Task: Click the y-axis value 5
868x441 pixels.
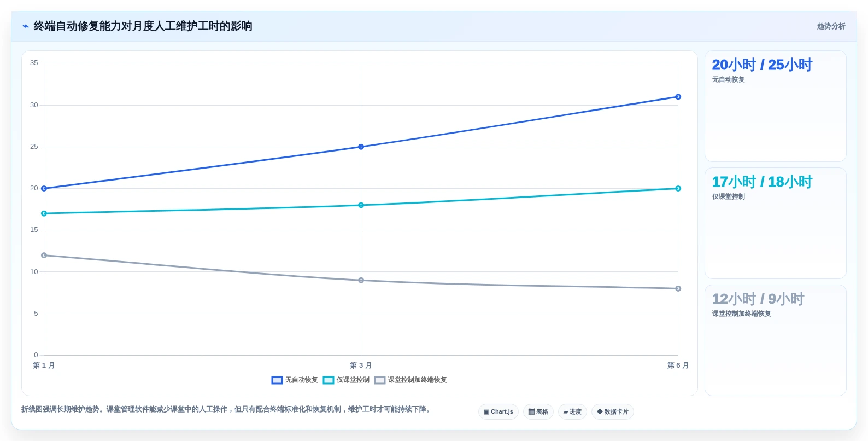Action: coord(36,314)
